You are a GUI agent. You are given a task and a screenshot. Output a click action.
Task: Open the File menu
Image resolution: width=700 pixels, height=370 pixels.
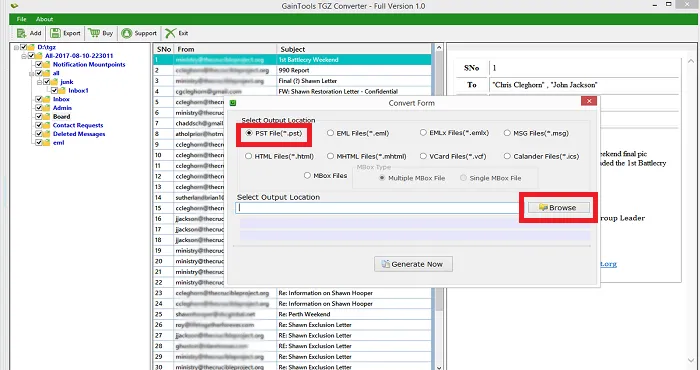(x=21, y=19)
